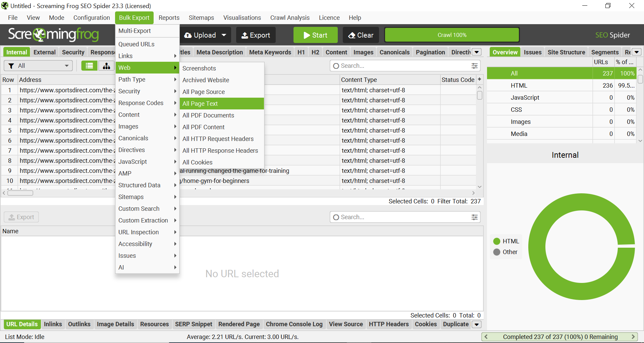Open the Rendered Page tab at the bottom
644x343 pixels.
(x=239, y=324)
